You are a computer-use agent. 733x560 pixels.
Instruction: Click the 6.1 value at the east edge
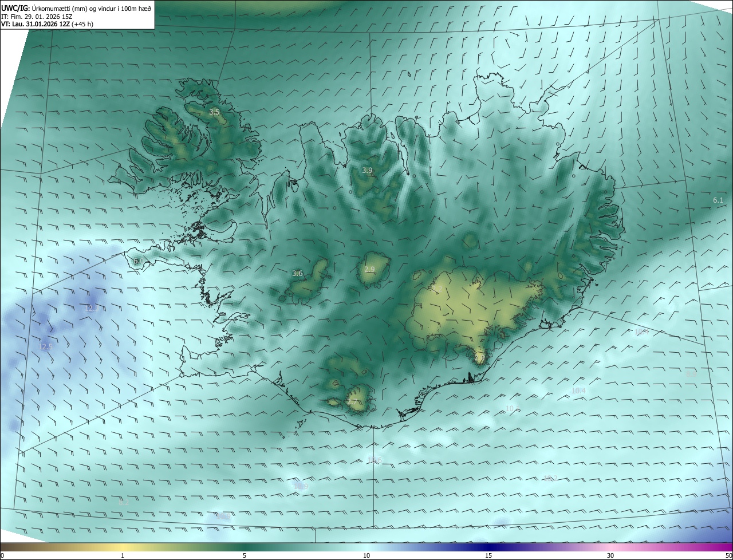coord(718,200)
